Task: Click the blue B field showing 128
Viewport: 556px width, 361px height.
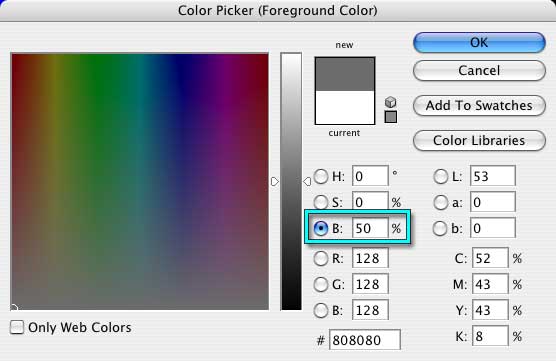Action: [x=370, y=310]
